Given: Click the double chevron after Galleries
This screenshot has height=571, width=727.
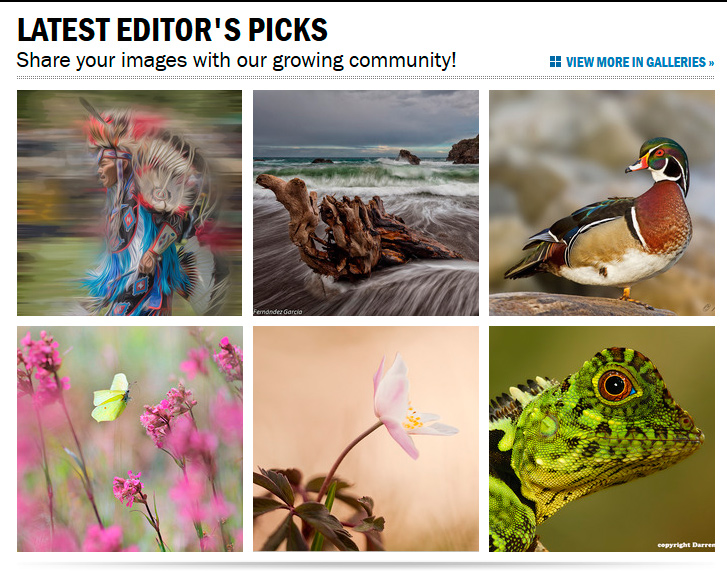Looking at the screenshot, I should (x=711, y=63).
